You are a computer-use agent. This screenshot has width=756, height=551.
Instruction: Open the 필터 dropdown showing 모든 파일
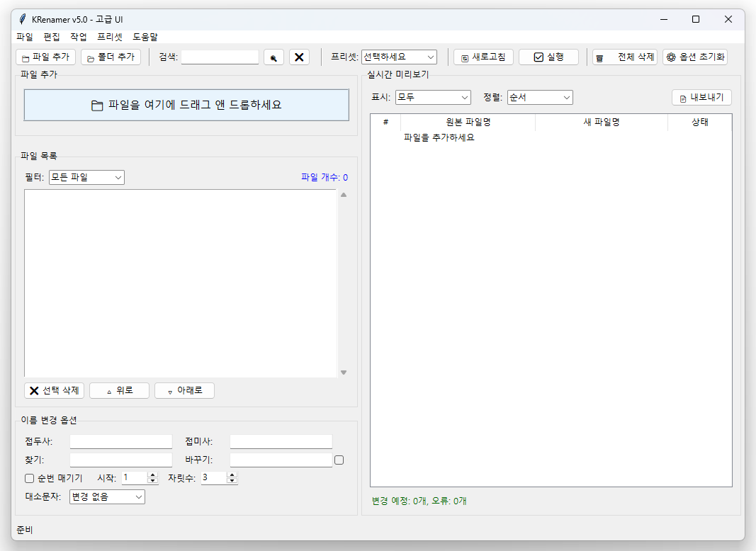86,177
